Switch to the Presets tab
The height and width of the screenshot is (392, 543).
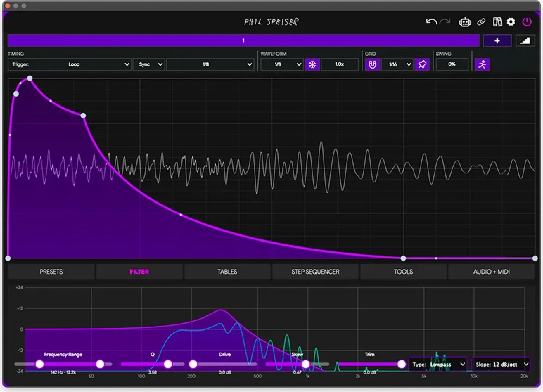coord(51,272)
